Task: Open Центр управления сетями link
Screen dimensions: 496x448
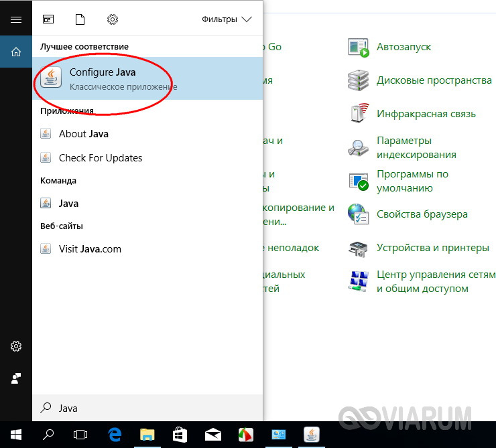Action: [436, 281]
